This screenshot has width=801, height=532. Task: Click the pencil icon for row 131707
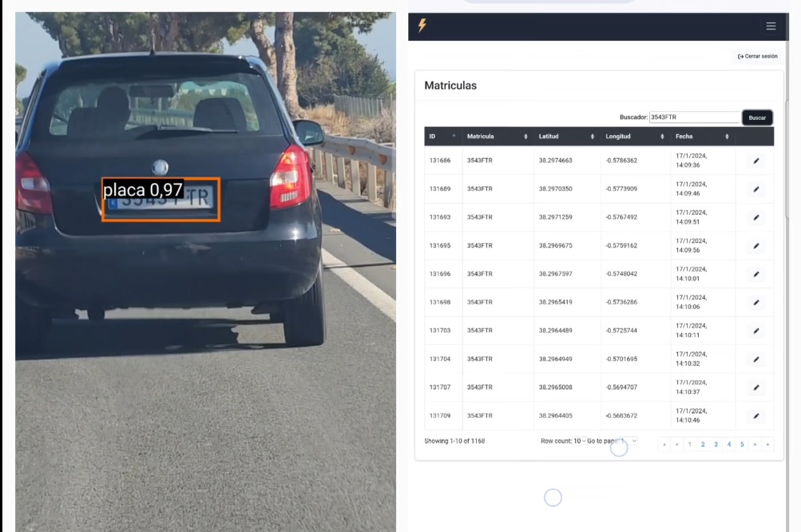click(756, 387)
